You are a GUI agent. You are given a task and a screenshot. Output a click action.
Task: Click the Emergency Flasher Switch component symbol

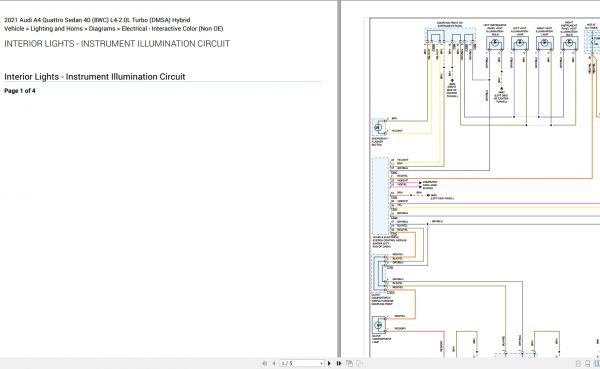pos(378,127)
